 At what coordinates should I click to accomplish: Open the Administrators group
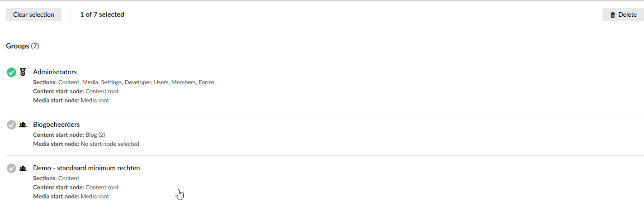coord(55,72)
